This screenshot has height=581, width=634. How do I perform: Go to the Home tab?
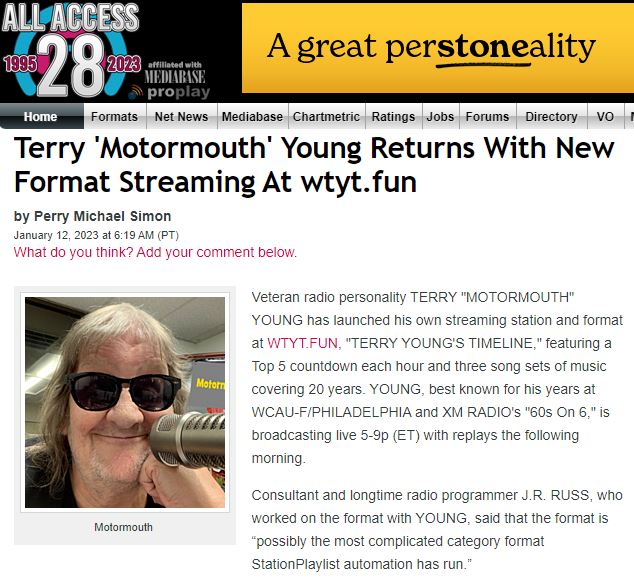[x=40, y=116]
